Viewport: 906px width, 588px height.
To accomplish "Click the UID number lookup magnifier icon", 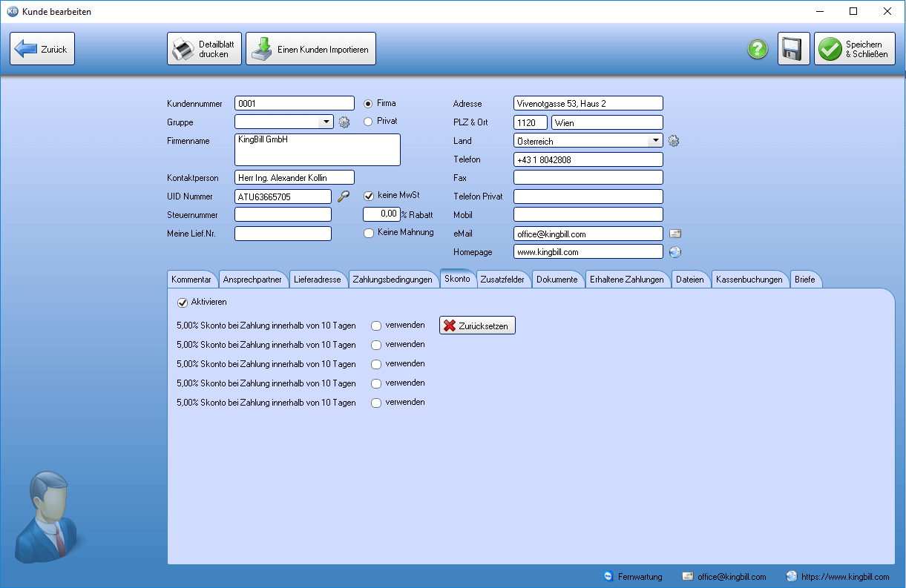I will coord(343,196).
